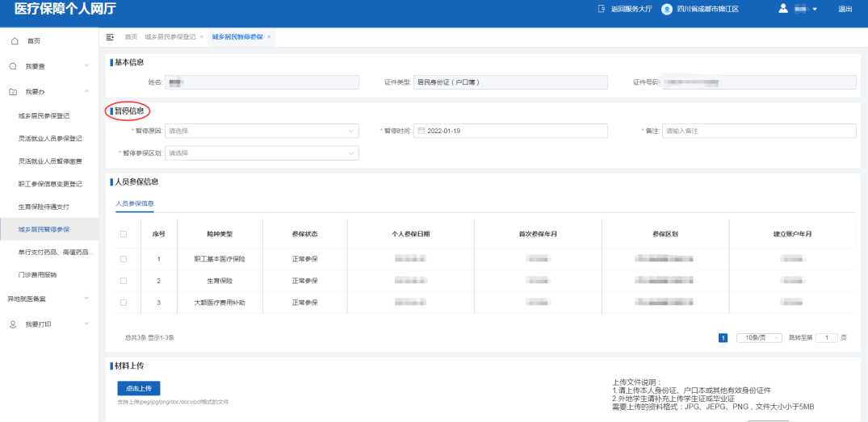Open 灵活就业人员暂停缴费 in sidebar
The height and width of the screenshot is (422, 868).
click(x=50, y=161)
